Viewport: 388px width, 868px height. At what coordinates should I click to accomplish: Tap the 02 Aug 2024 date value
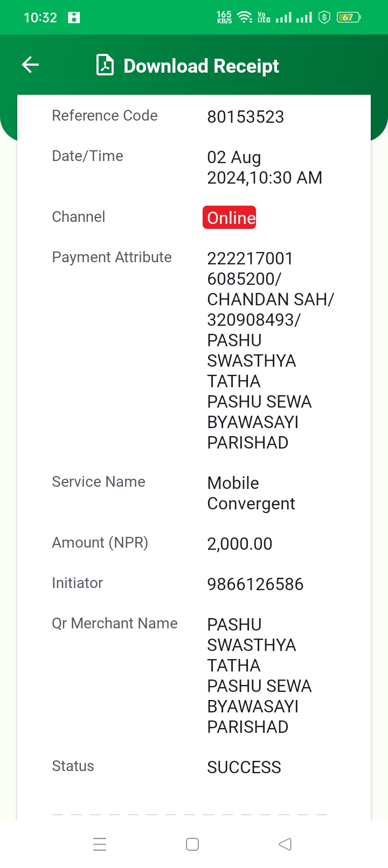(264, 167)
